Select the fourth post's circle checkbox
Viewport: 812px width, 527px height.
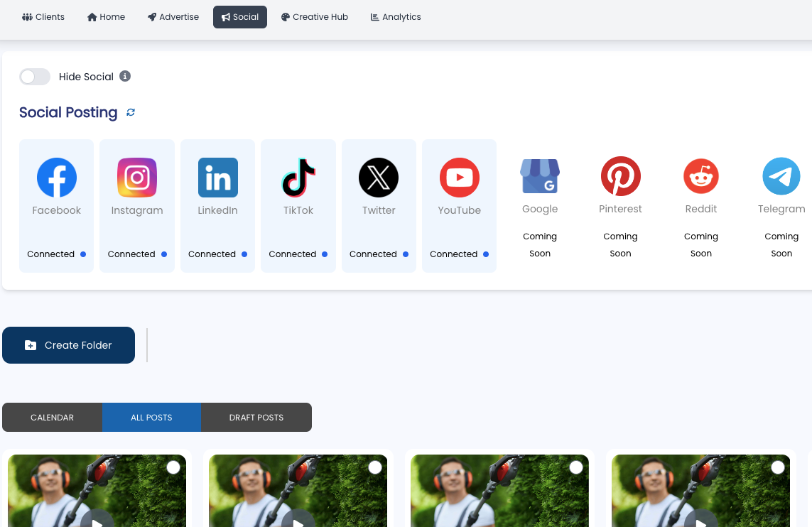pyautogui.click(x=778, y=467)
